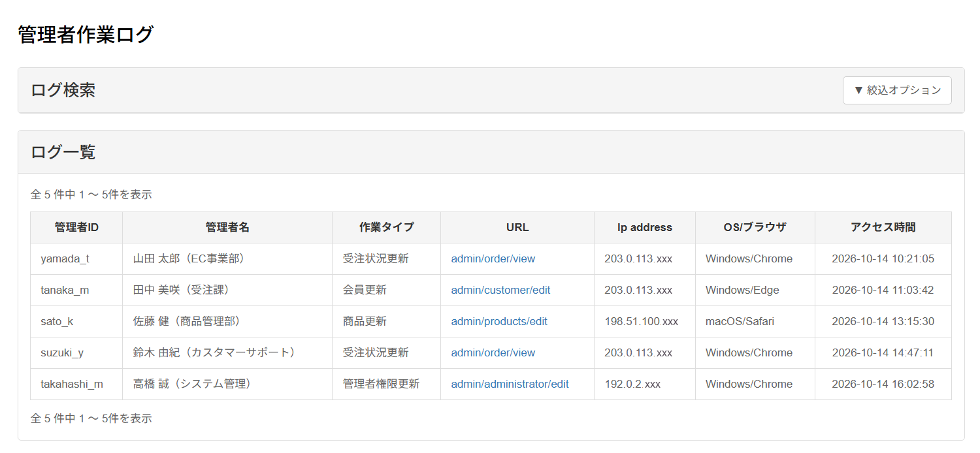Image resolution: width=980 pixels, height=453 pixels.
Task: Expand the 絞込オプション filter button
Action: [897, 90]
